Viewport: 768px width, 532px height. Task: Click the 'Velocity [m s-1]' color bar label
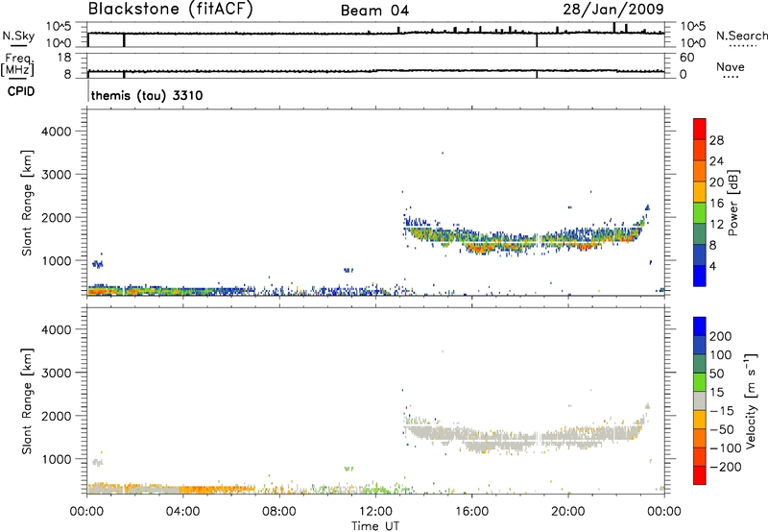750,400
